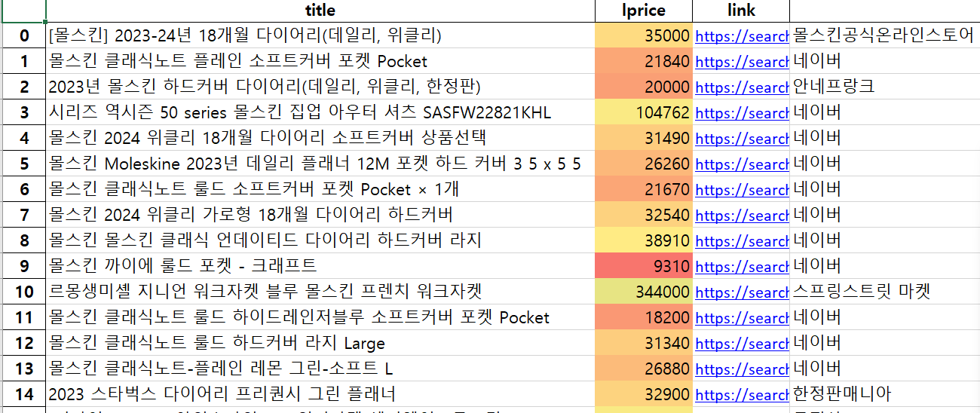Select title '몰스킨 2024 위클리 가로형 18개월 다이어리 하드커버'
Image resolution: width=980 pixels, height=413 pixels.
(x=320, y=215)
